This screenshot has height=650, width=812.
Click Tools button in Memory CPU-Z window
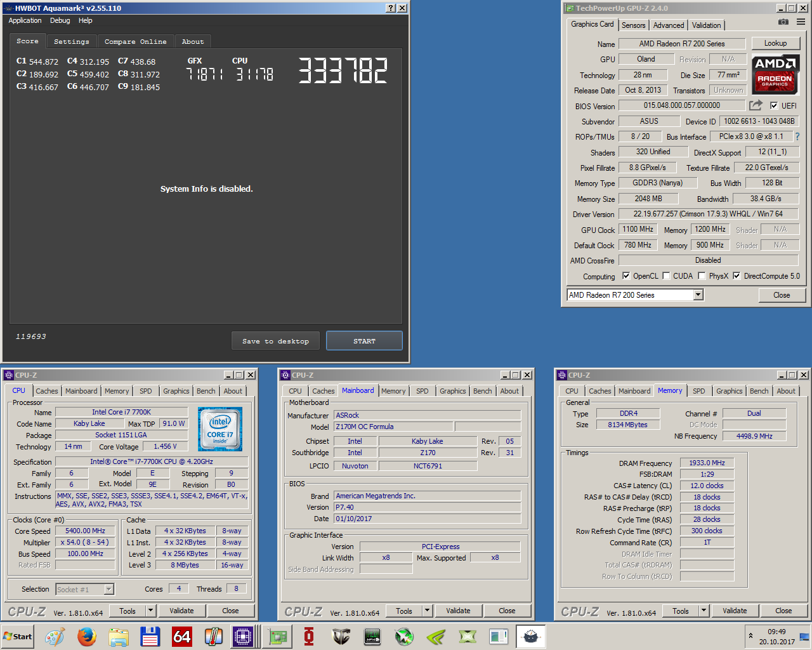[680, 611]
